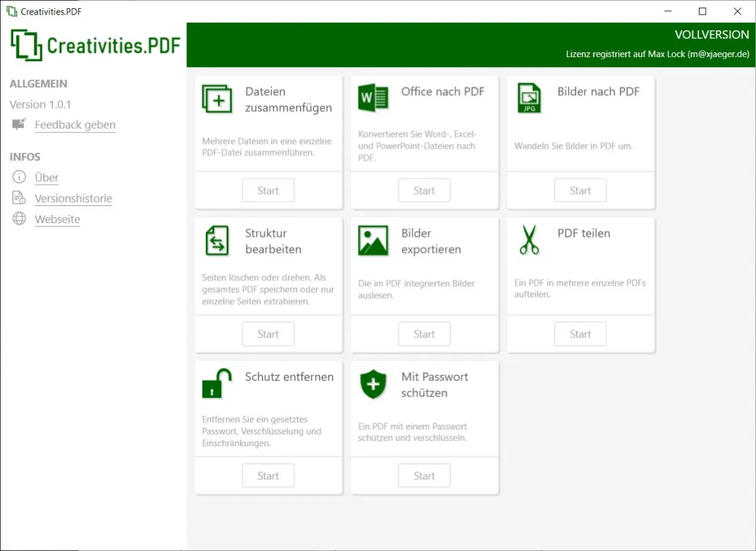Screen dimensions: 756x551
Task: Click the Bilder exportieren card title
Action: pos(431,241)
